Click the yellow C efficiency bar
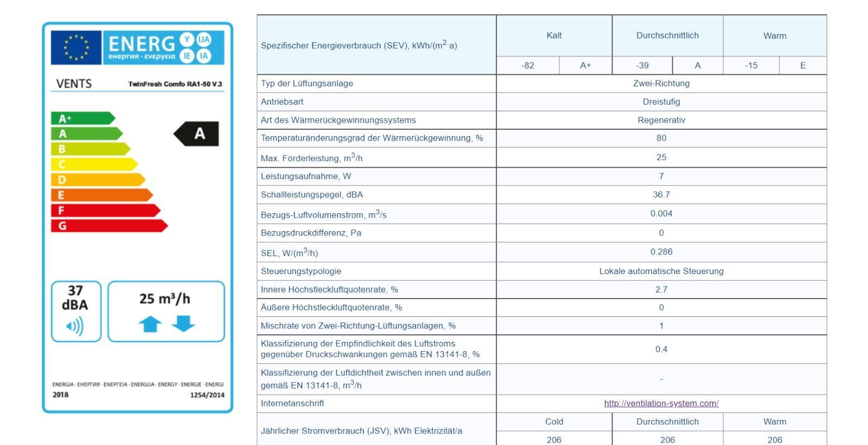Image resolution: width=868 pixels, height=445 pixels. tap(94, 164)
